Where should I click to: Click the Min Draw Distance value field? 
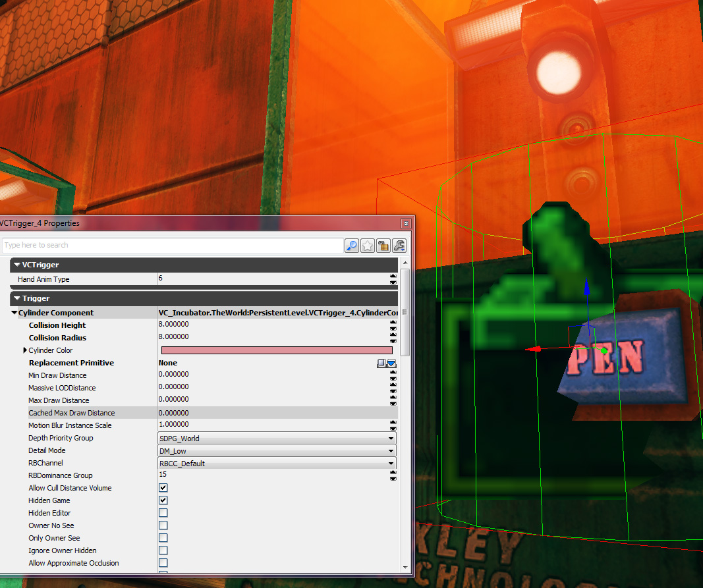(x=273, y=375)
